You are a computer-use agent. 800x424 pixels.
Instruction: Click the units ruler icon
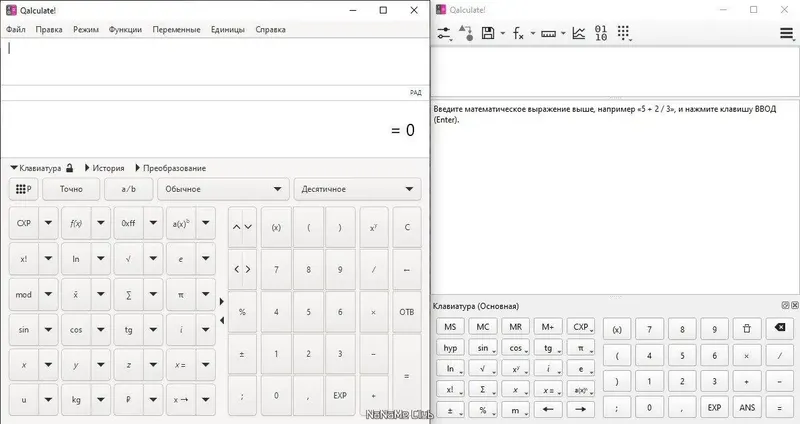point(548,34)
